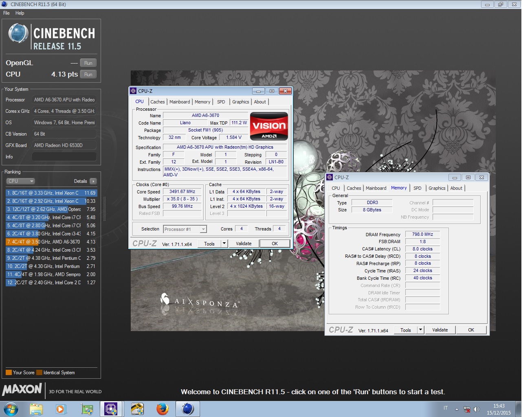Open SPD tab in Memory CPU-Z window
The image size is (532, 417).
[x=418, y=188]
